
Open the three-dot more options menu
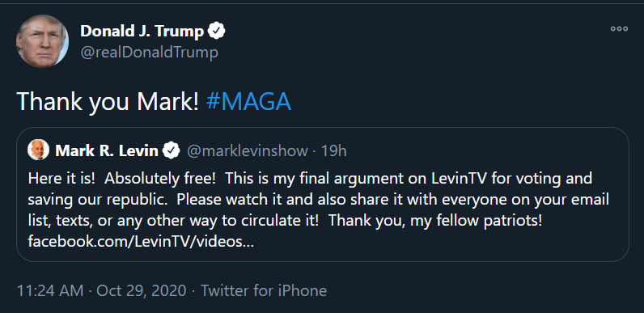(x=619, y=29)
